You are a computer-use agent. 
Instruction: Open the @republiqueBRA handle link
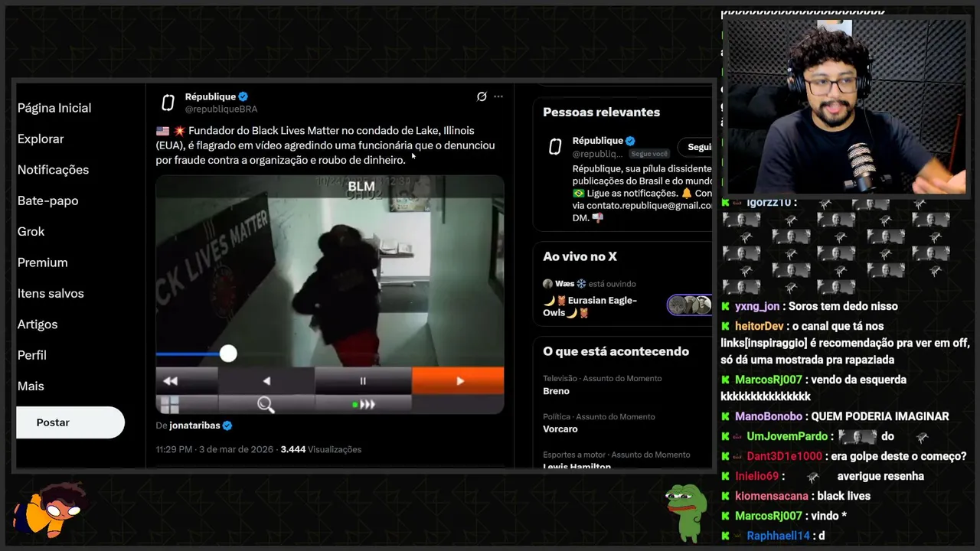[220, 109]
